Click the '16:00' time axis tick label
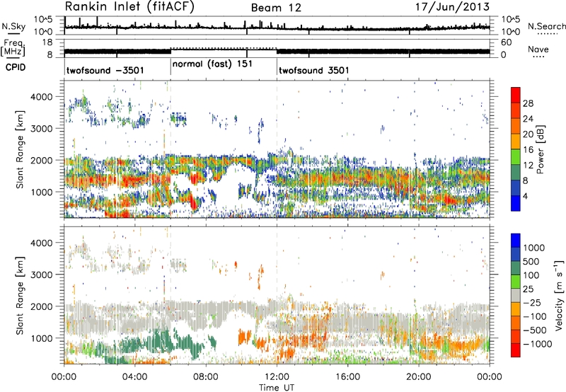This screenshot has height=392, width=566. 347,377
